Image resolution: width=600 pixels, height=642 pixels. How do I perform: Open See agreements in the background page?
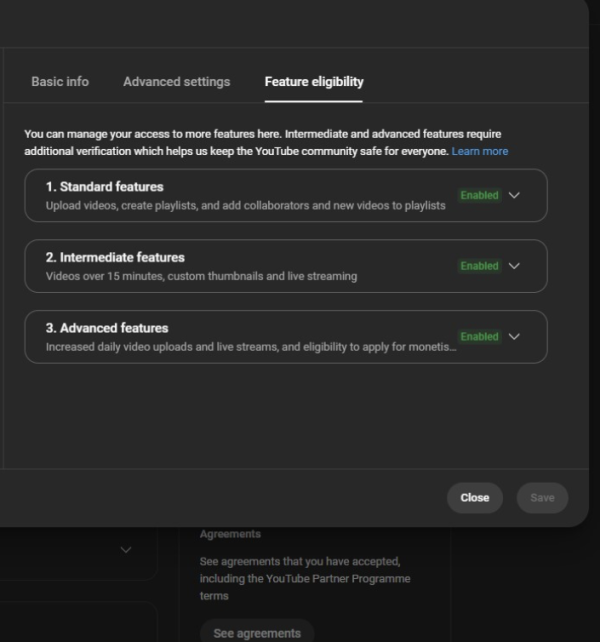[x=257, y=633]
